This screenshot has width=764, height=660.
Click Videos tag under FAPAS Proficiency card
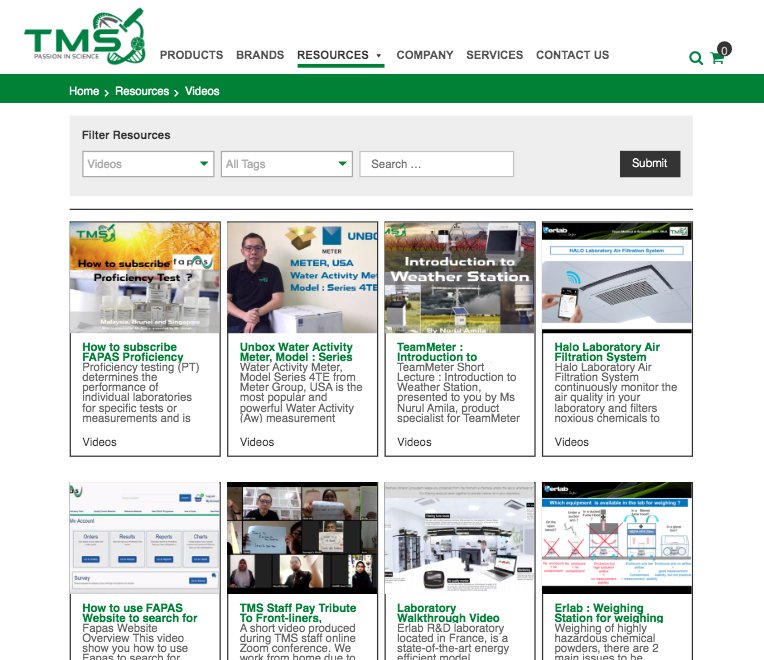(99, 442)
